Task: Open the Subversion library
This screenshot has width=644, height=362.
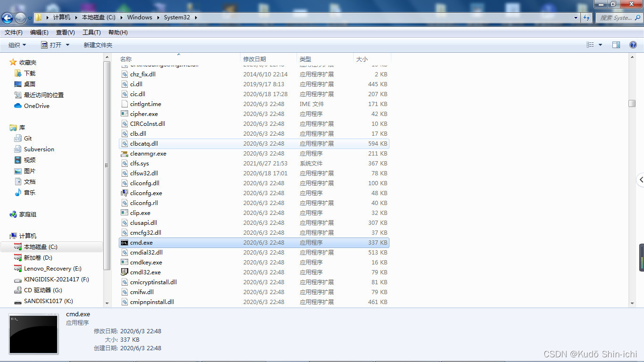Action: coord(39,149)
